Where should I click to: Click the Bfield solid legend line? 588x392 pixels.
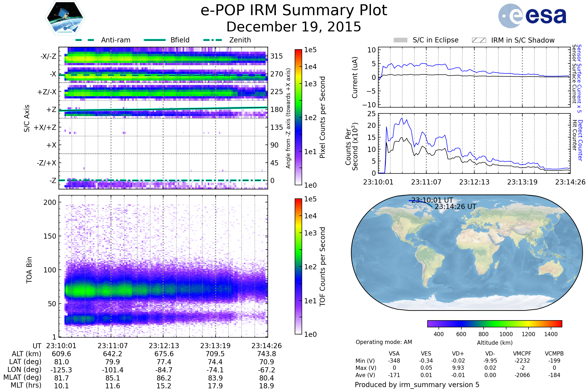point(155,40)
